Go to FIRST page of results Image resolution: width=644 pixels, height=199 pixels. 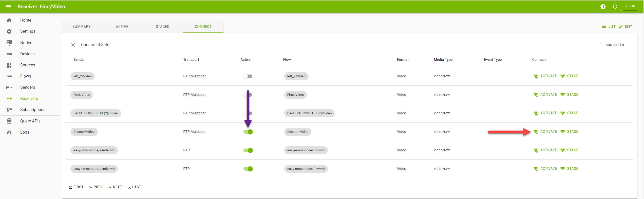coord(76,187)
